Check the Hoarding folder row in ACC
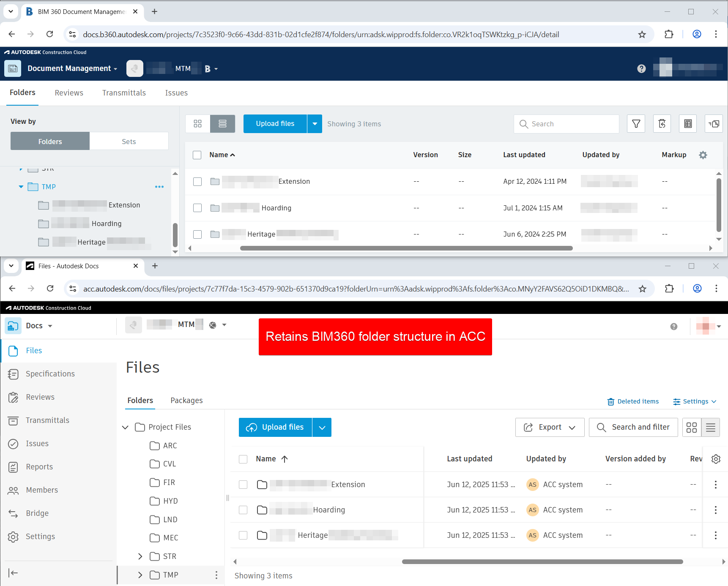 pos(243,510)
